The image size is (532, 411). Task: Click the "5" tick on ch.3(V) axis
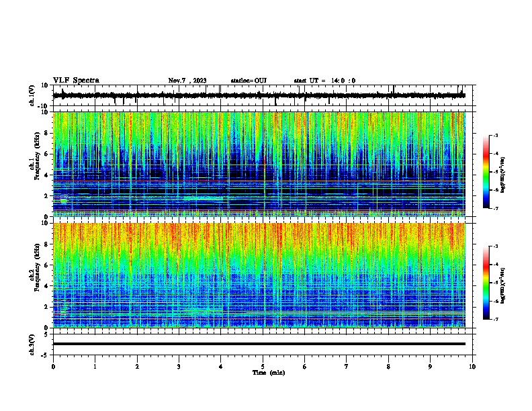pos(46,334)
